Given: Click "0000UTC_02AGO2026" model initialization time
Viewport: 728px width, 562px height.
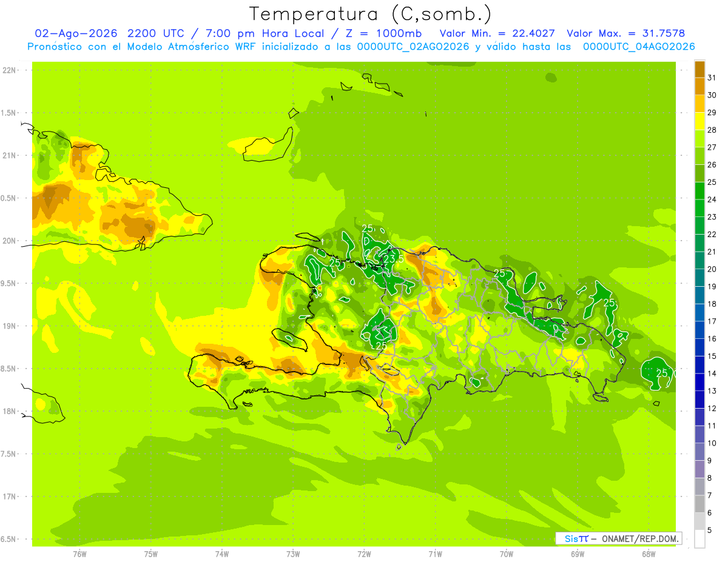Looking at the screenshot, I should [x=413, y=47].
